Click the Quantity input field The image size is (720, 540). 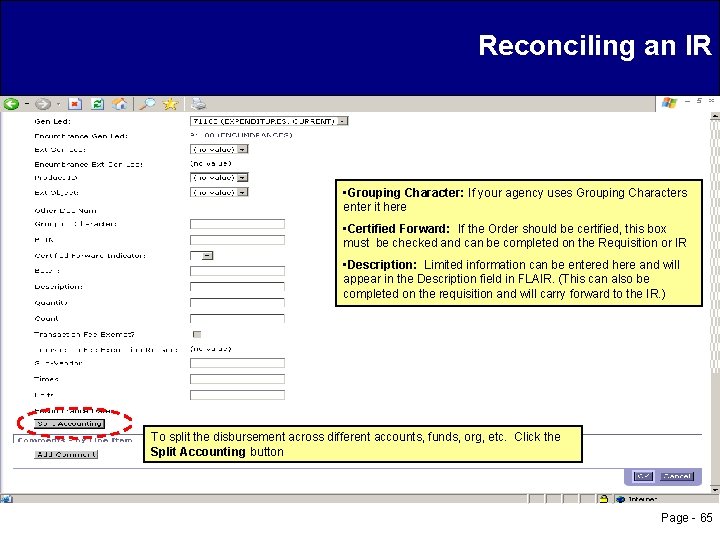[x=237, y=303]
